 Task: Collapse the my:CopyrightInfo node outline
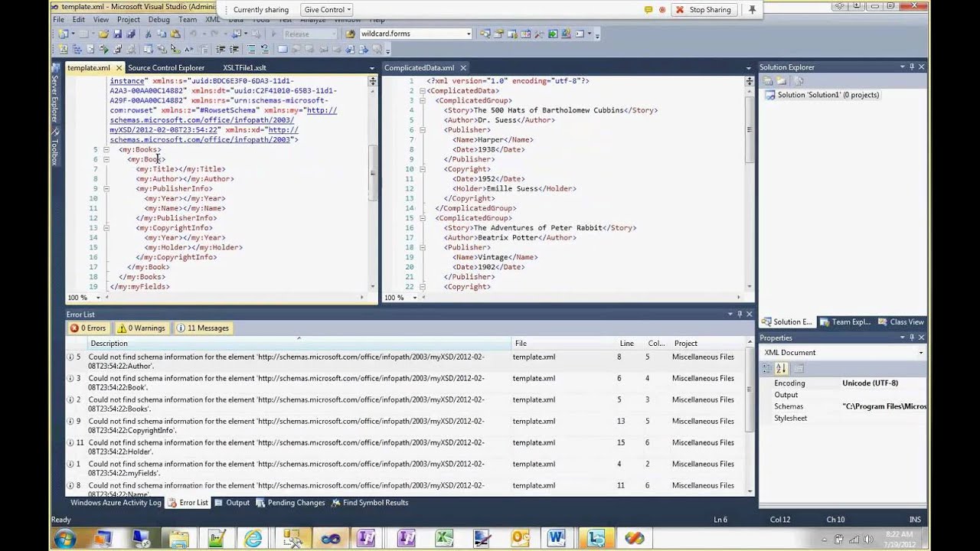pyautogui.click(x=106, y=227)
